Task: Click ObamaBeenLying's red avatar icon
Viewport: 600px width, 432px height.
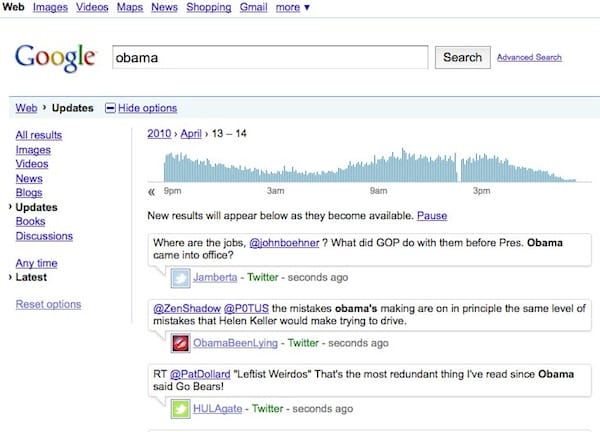Action: [181, 343]
